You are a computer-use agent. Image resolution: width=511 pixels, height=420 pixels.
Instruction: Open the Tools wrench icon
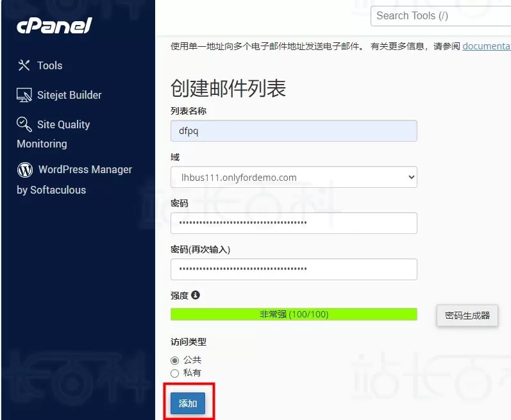(24, 65)
